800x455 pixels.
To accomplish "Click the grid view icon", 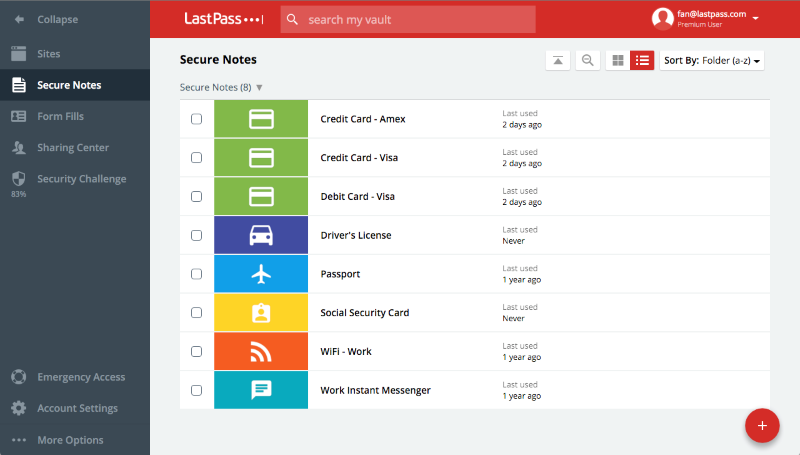I will (618, 61).
